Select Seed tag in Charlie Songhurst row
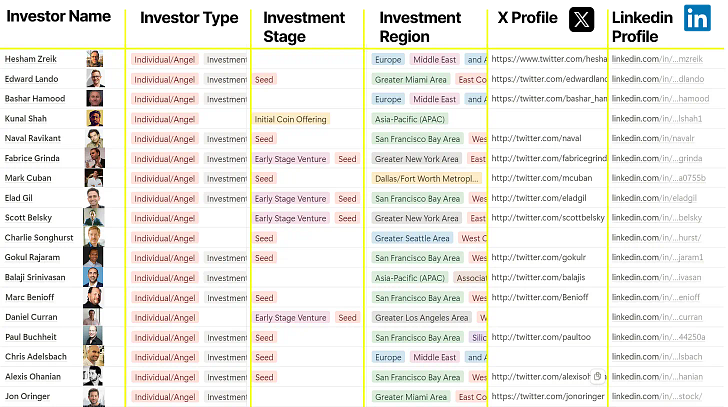Viewport: 728px width, 407px height. point(264,239)
